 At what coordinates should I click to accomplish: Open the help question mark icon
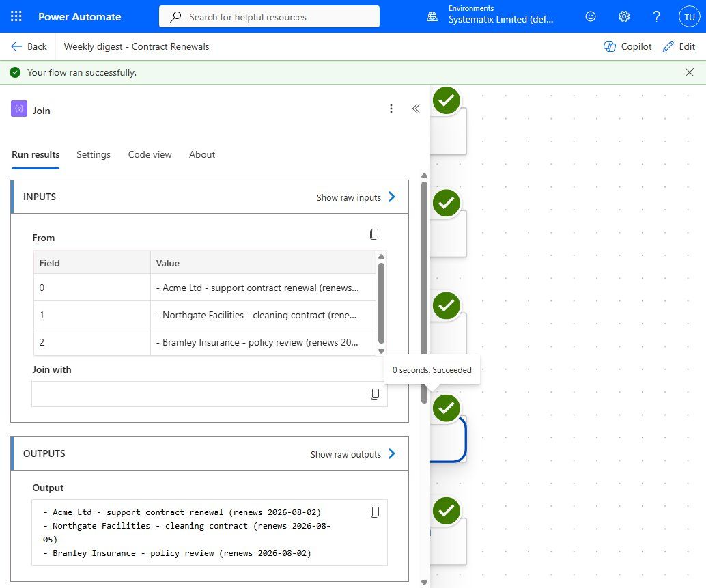656,16
